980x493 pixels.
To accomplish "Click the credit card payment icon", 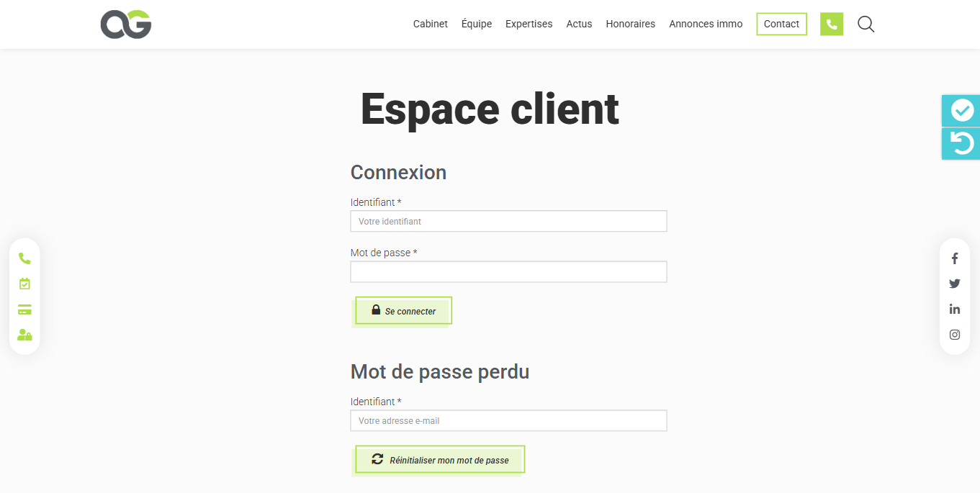I will coord(24,309).
